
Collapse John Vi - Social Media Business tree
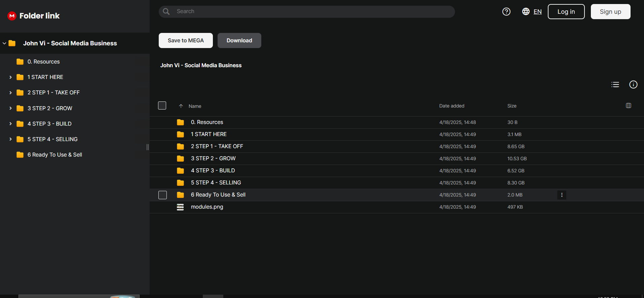tap(4, 43)
